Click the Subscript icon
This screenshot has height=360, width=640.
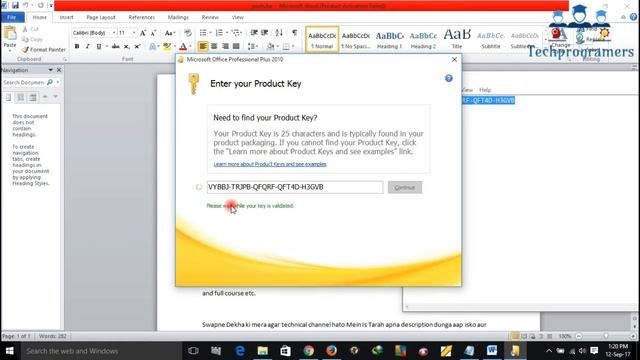[x=127, y=47]
